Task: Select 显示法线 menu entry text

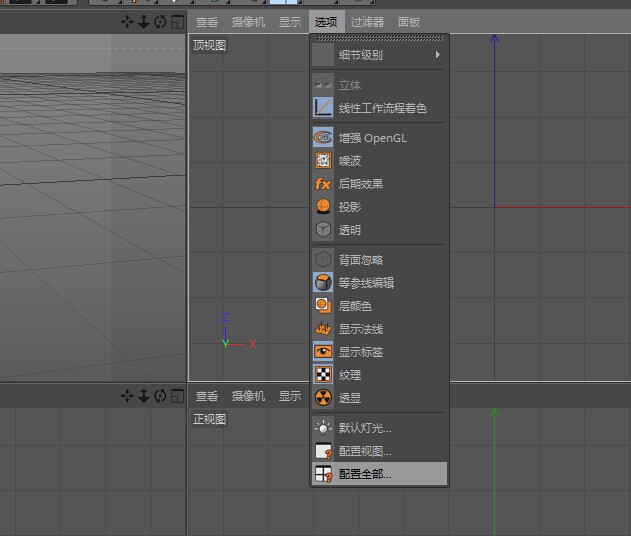Action: (361, 329)
